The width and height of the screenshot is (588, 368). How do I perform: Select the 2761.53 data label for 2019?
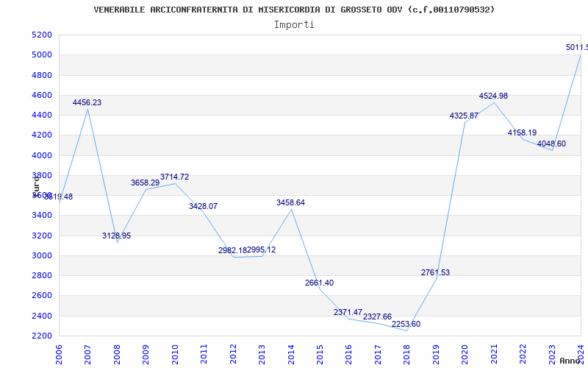coord(435,272)
